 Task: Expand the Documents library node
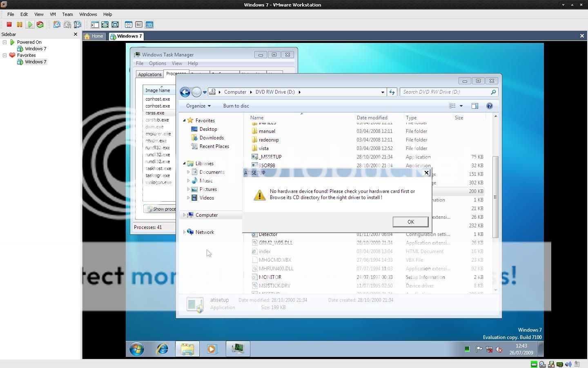[188, 172]
